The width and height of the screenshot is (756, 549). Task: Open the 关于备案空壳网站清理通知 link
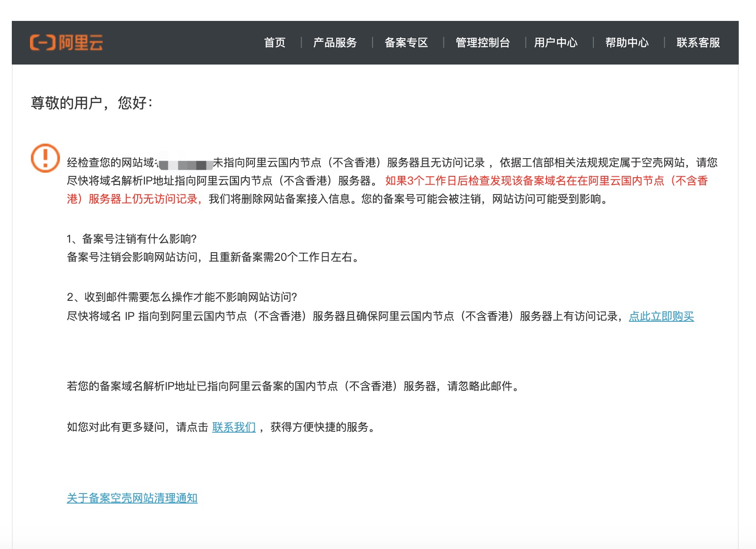[132, 498]
